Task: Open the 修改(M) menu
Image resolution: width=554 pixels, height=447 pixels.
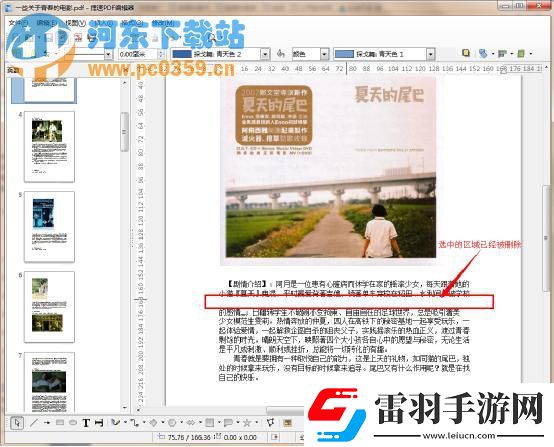Action: click(x=163, y=23)
